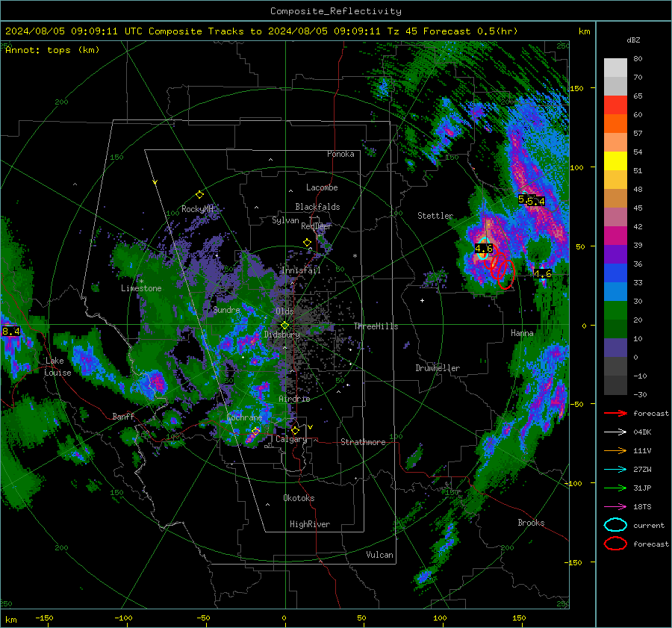Click the asterisk marker above Limestone
Viewport: 672px width, 628px height.
coord(141,282)
